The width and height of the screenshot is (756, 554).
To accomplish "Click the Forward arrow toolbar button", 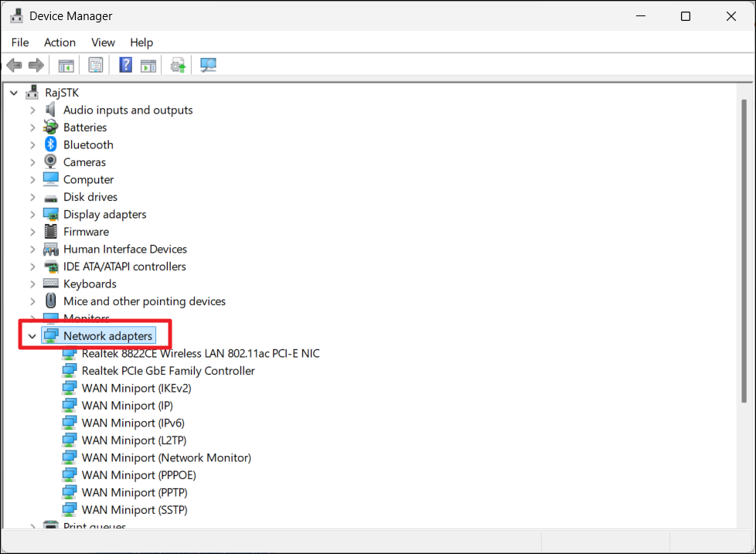I will tap(36, 66).
